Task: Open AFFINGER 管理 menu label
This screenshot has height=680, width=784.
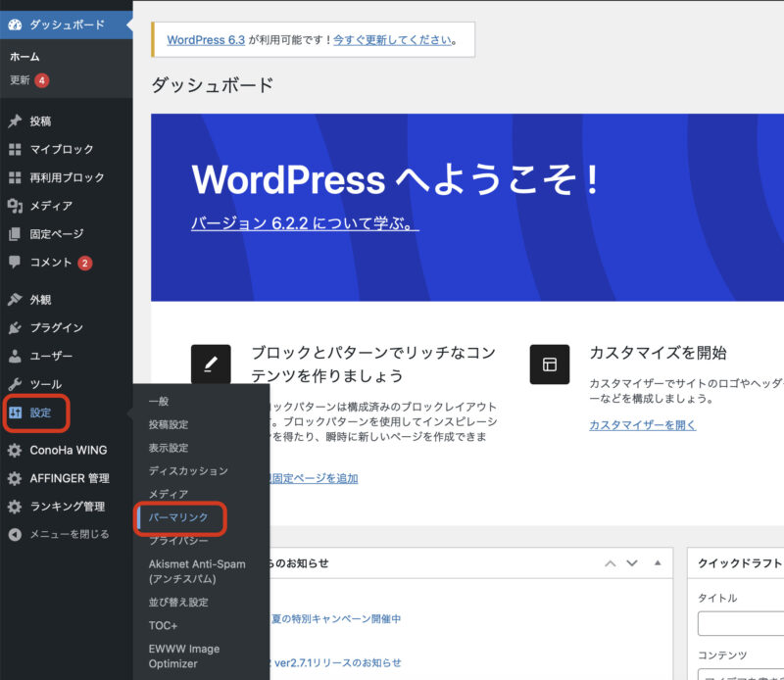Action: pyautogui.click(x=70, y=478)
